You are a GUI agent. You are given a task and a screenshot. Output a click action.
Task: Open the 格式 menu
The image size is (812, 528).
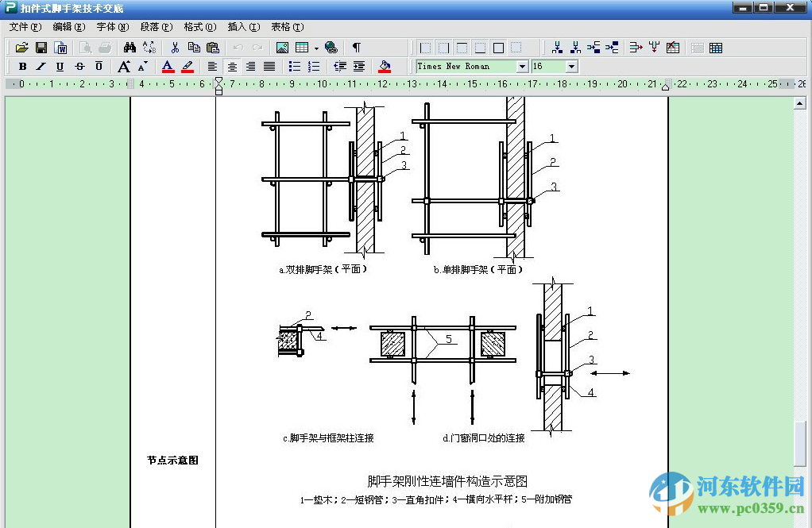[x=199, y=27]
